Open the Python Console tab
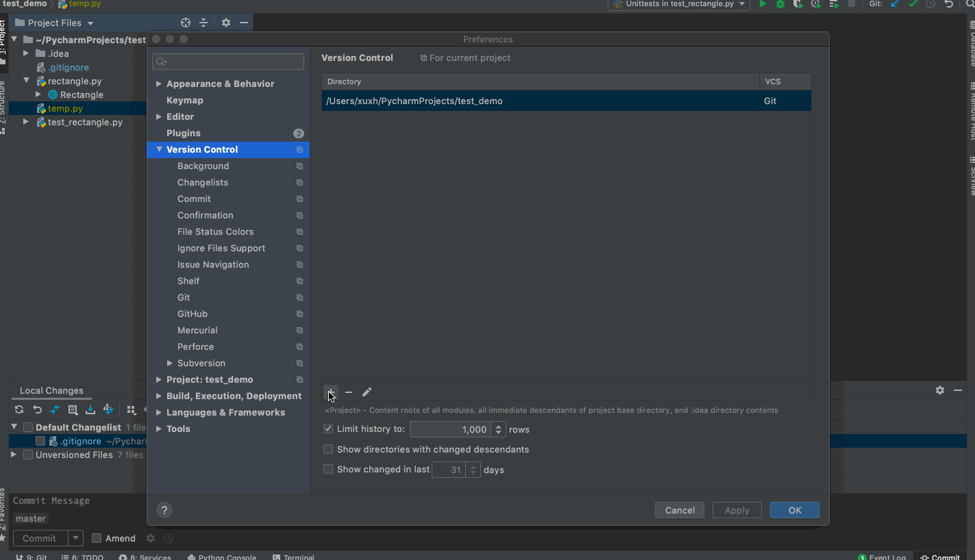Image resolution: width=975 pixels, height=560 pixels. coord(222,557)
